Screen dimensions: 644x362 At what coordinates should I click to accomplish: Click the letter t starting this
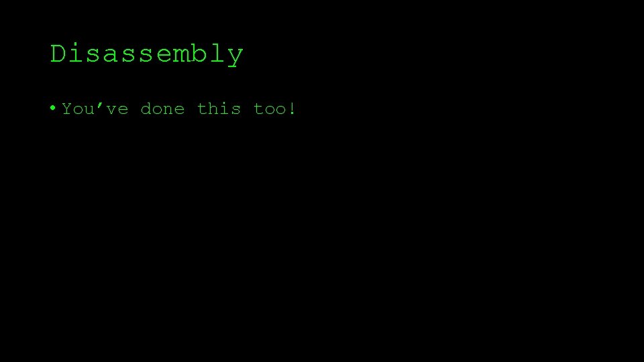tap(203, 109)
